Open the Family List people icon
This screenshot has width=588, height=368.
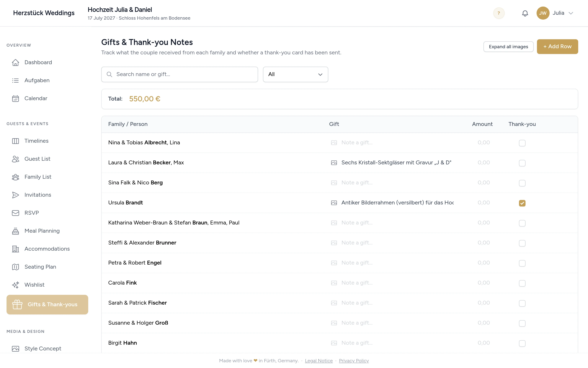pyautogui.click(x=16, y=177)
